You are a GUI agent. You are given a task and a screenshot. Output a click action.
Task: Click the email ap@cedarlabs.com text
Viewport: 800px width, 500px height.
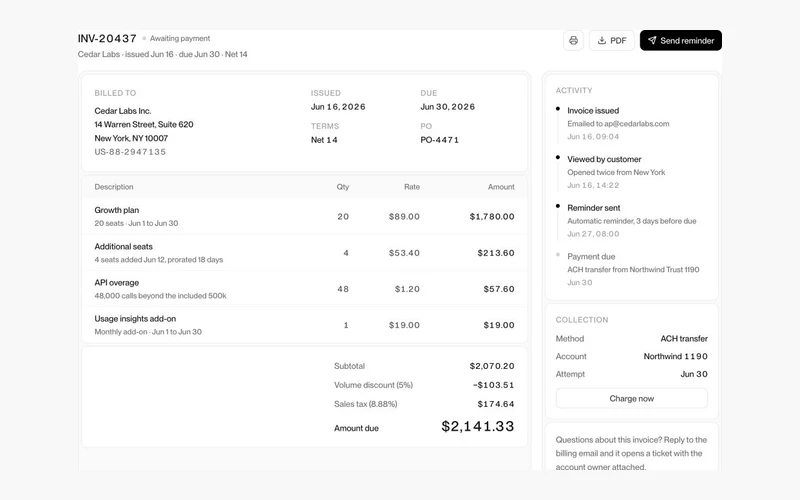pos(637,123)
